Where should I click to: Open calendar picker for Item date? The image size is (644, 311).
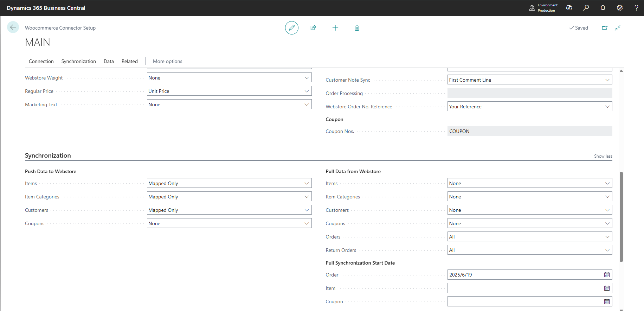click(607, 288)
